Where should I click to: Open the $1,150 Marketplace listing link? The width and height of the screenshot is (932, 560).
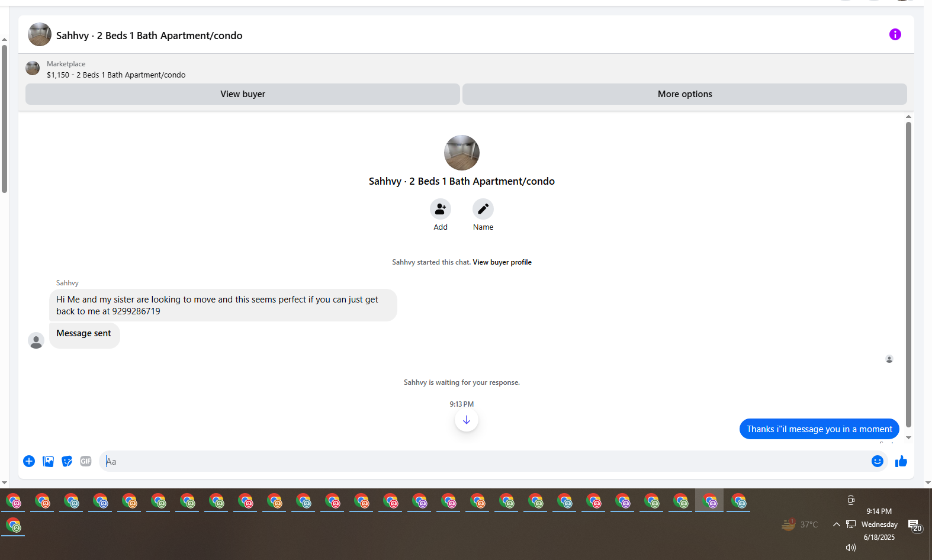pyautogui.click(x=116, y=75)
